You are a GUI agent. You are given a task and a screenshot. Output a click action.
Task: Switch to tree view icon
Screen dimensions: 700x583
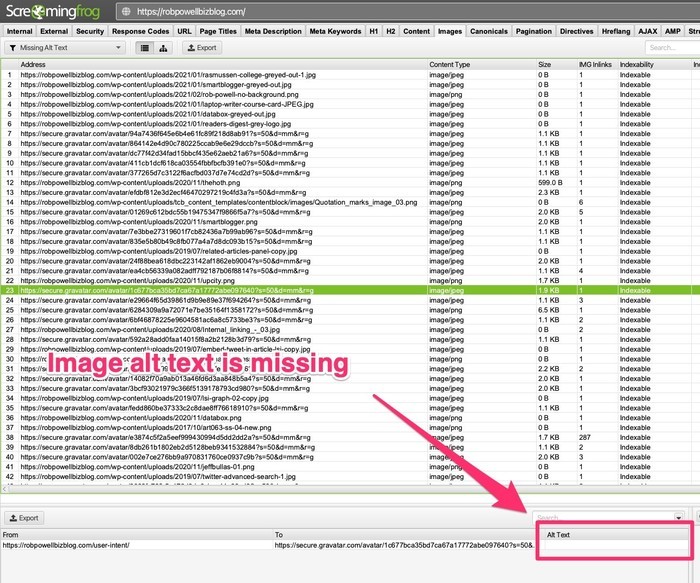tap(163, 48)
